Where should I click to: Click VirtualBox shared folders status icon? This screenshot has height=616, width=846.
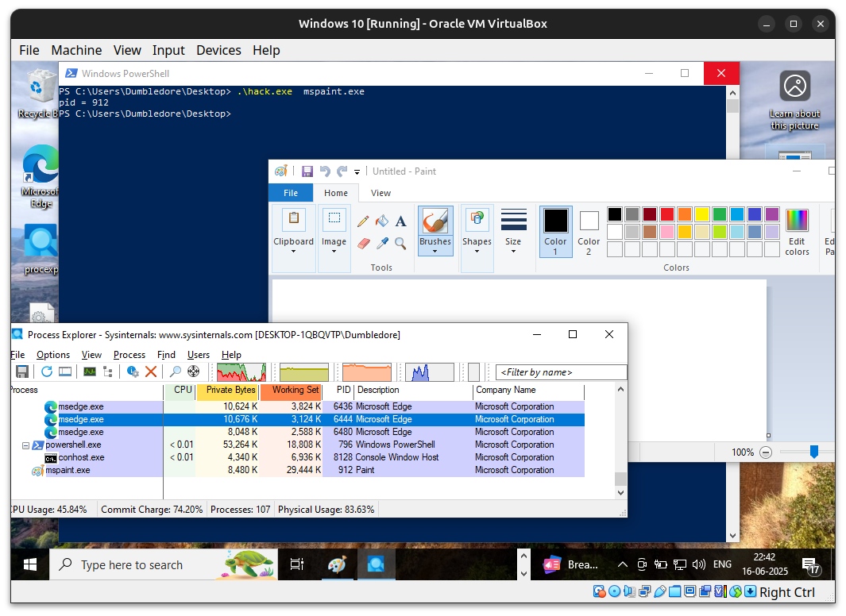coord(675,591)
